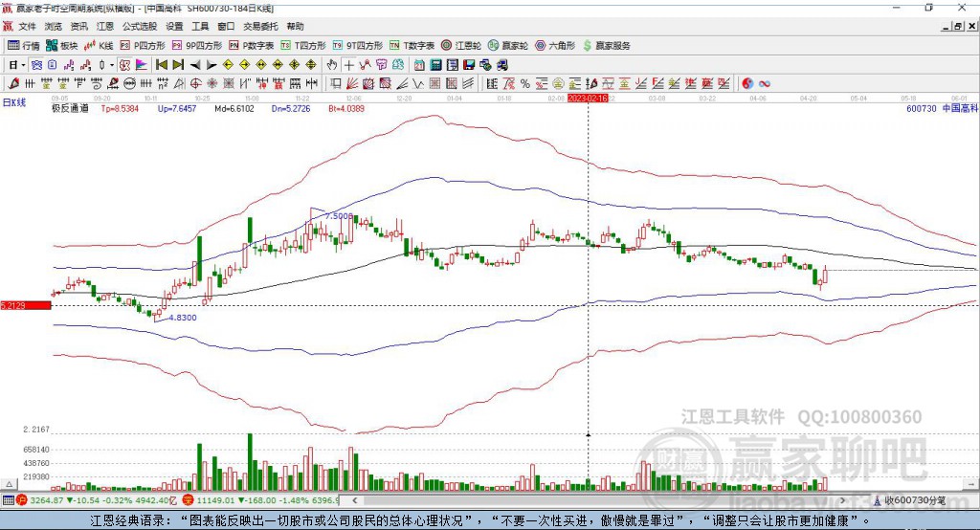
Task: Click the 行情 toolbar button
Action: tap(24, 46)
